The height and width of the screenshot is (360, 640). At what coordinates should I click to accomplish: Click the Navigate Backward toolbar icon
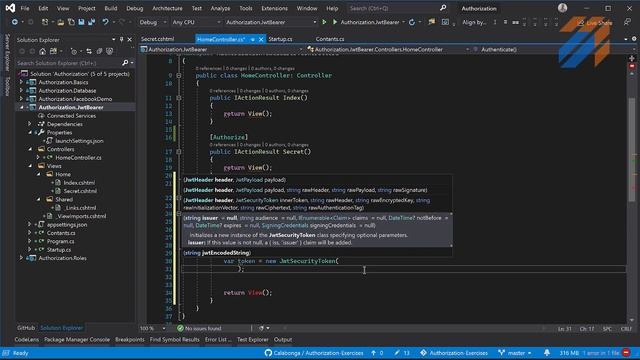15,22
